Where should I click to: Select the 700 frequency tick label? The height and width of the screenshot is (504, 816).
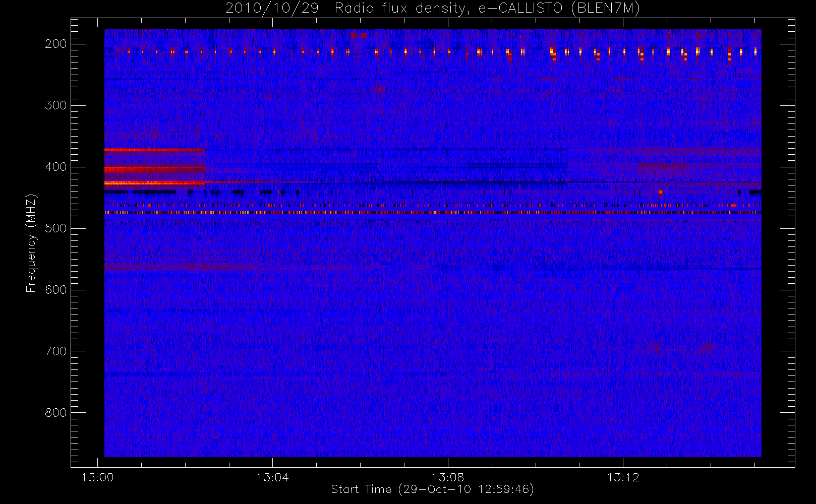coord(55,351)
